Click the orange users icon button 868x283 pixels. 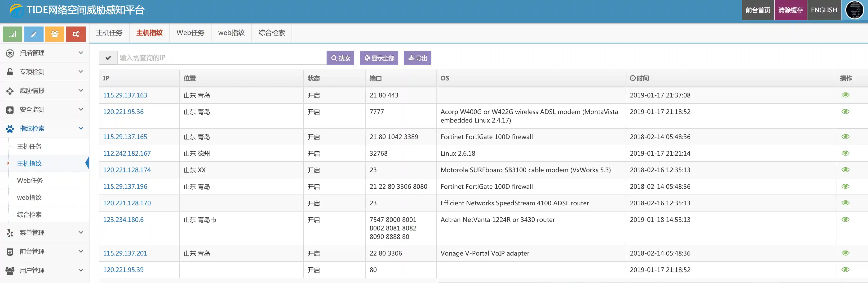coord(55,34)
